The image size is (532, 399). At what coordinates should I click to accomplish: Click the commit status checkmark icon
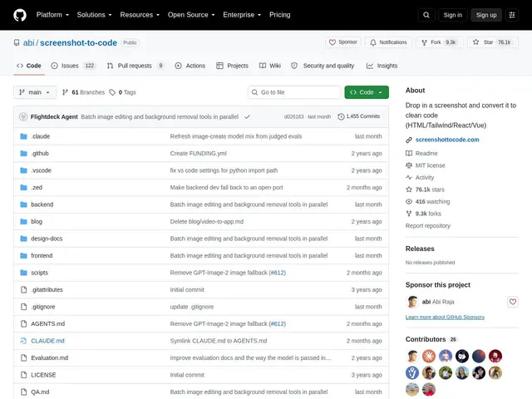pos(247,116)
